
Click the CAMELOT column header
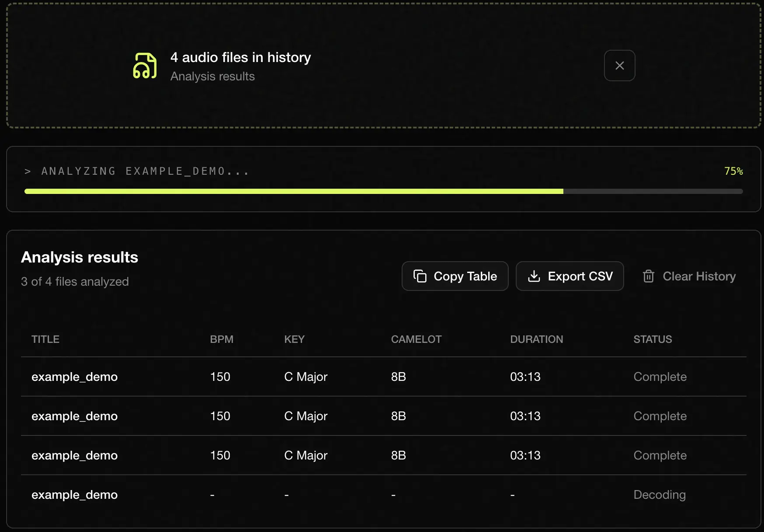point(416,339)
